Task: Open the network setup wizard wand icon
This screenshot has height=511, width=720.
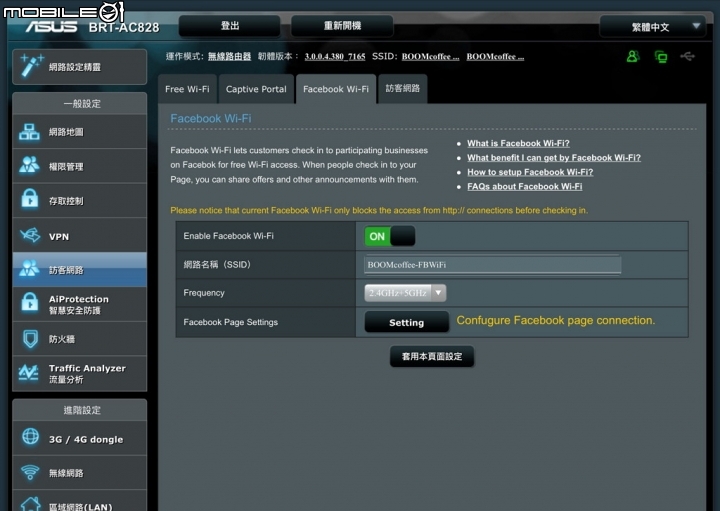Action: 31,67
